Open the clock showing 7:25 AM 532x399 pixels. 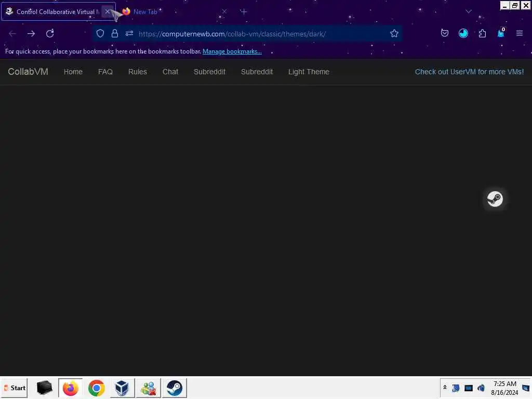[504, 388]
